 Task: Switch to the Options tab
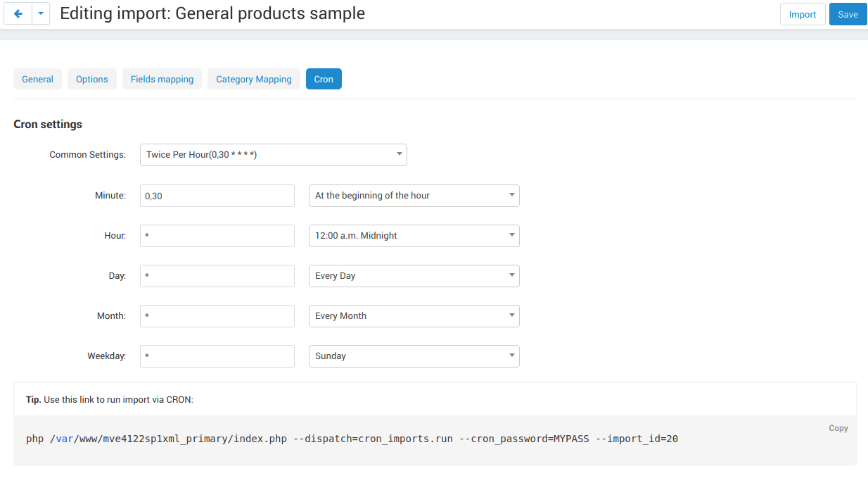[x=92, y=79]
